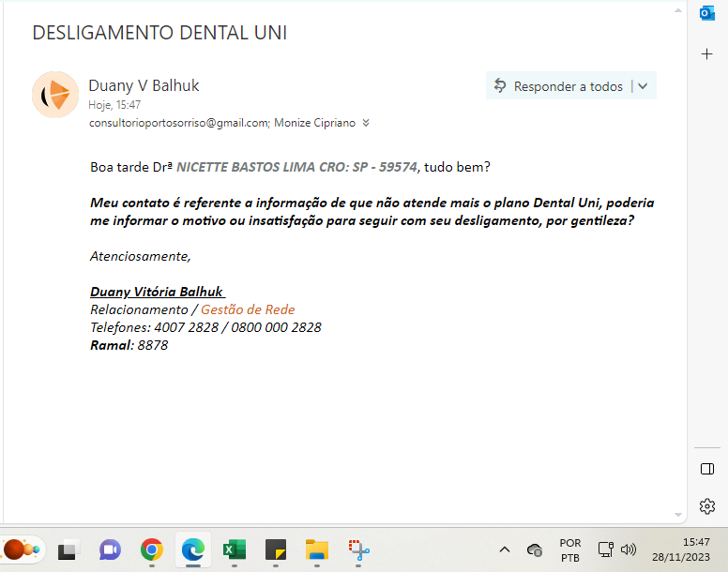Click the OneDrive cloud tray icon
Screen dimensions: 728x572
pyautogui.click(x=535, y=550)
